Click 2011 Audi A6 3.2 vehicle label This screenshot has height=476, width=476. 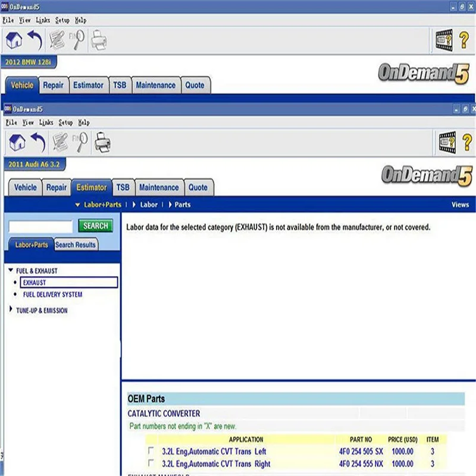[34, 164]
